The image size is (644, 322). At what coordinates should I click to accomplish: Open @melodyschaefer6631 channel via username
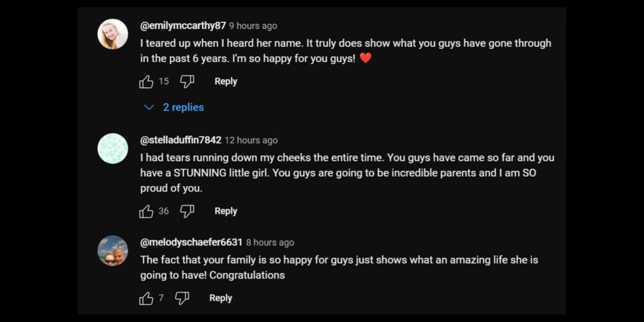pyautogui.click(x=191, y=242)
